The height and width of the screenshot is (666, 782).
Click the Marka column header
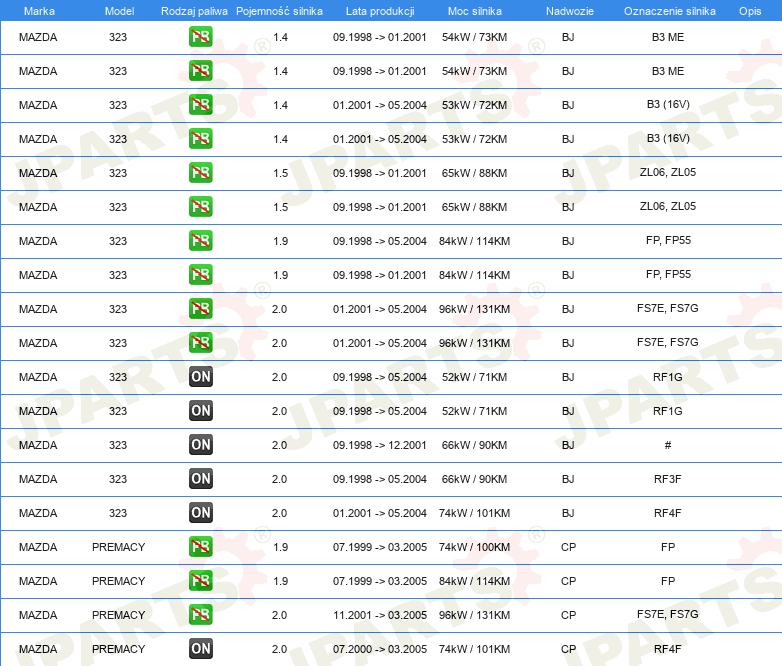click(39, 11)
